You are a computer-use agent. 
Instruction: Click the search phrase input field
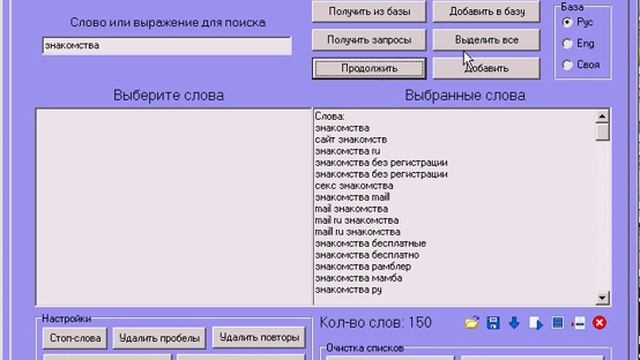coord(167,46)
